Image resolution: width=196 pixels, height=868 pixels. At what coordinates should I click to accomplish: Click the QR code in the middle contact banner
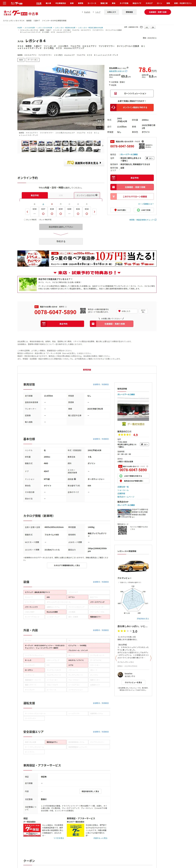pos(83,311)
